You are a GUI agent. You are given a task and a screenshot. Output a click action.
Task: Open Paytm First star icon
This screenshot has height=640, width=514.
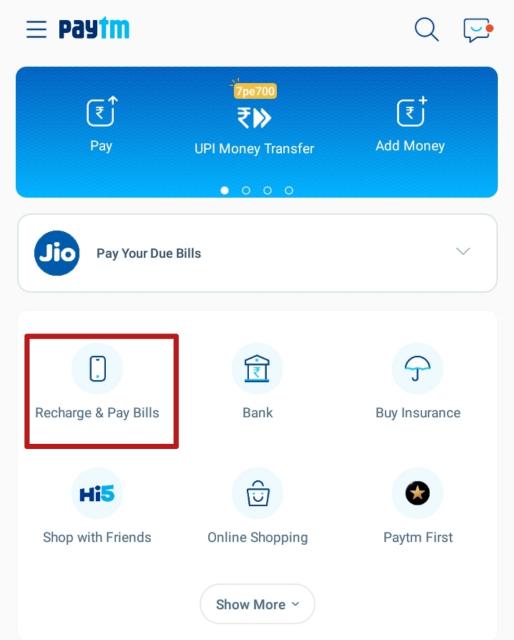(417, 493)
